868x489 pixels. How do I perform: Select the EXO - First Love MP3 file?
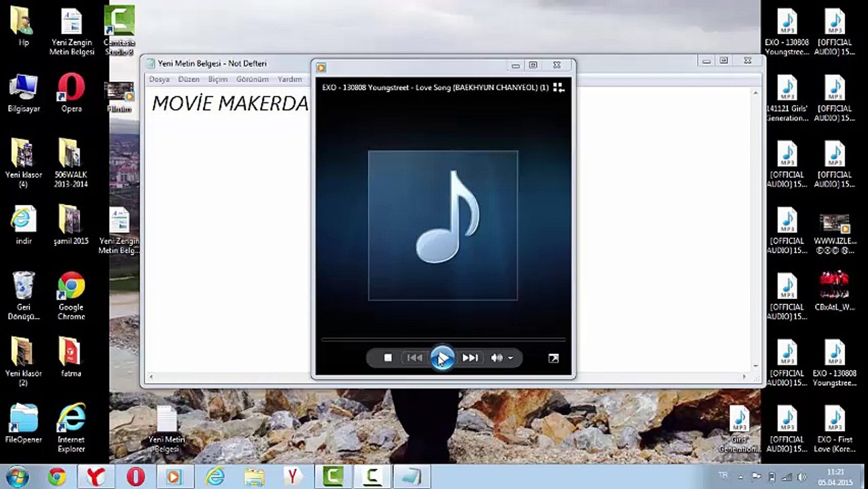835,429
